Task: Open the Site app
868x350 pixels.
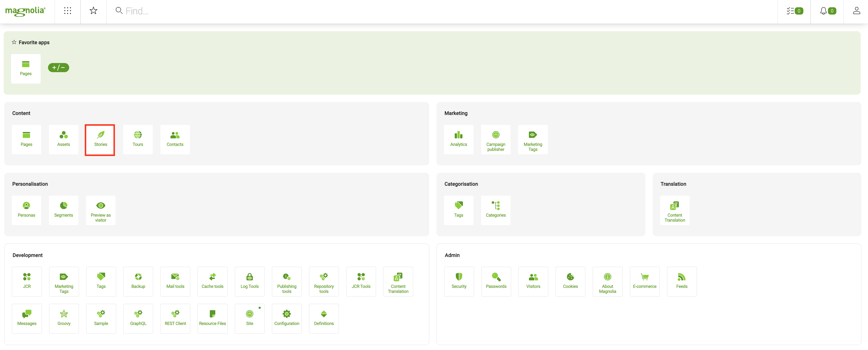Action: 250,319
